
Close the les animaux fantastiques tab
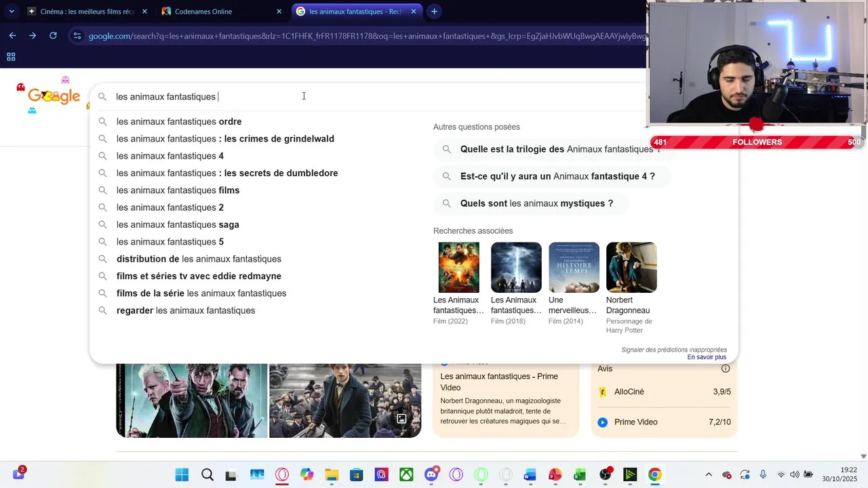point(414,12)
